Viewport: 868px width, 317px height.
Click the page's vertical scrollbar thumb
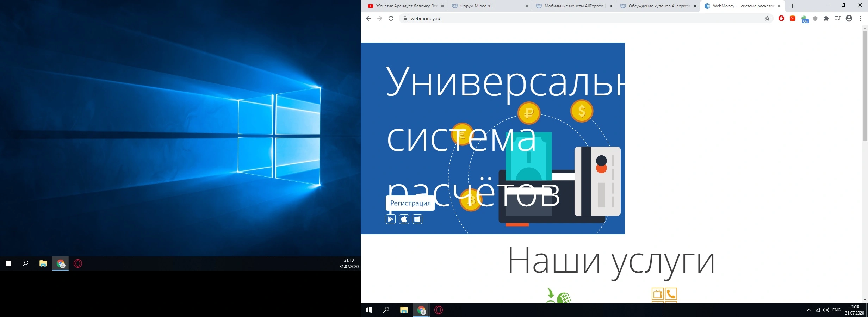(865, 86)
